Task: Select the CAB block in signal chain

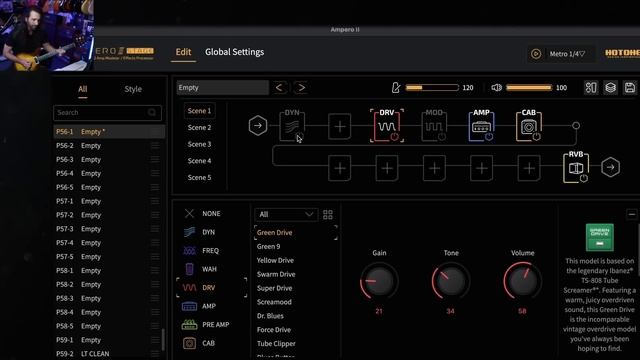Action: 529,126
